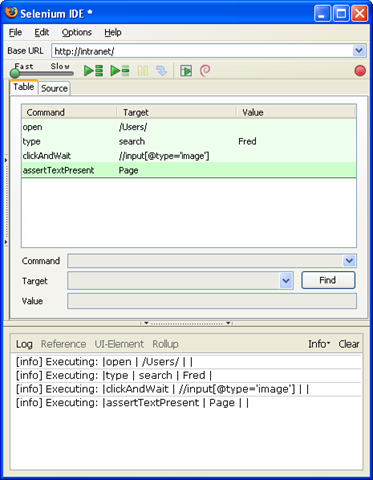
Task: Click the Fast/Slow speed slider knob
Action: point(15,73)
